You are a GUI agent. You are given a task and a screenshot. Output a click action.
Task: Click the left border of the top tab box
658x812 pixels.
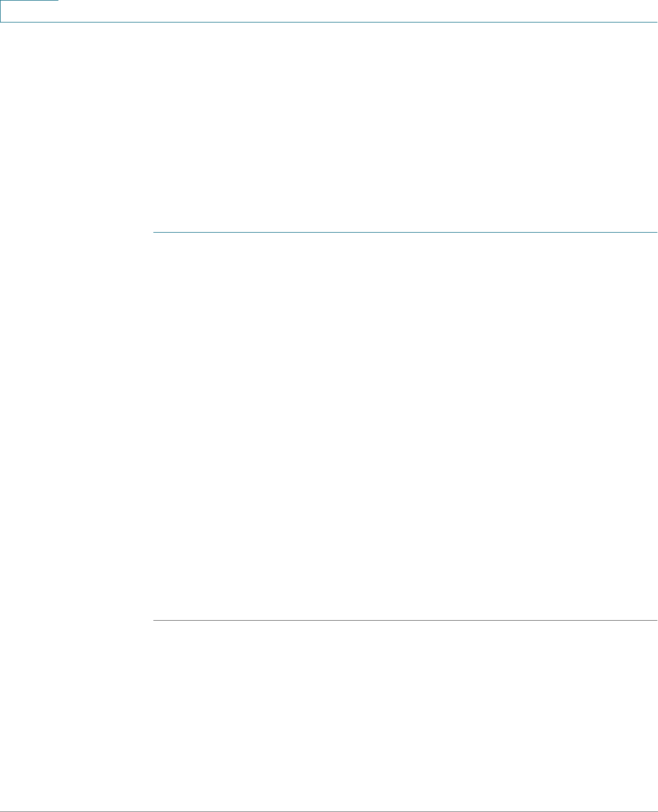tap(1, 11)
